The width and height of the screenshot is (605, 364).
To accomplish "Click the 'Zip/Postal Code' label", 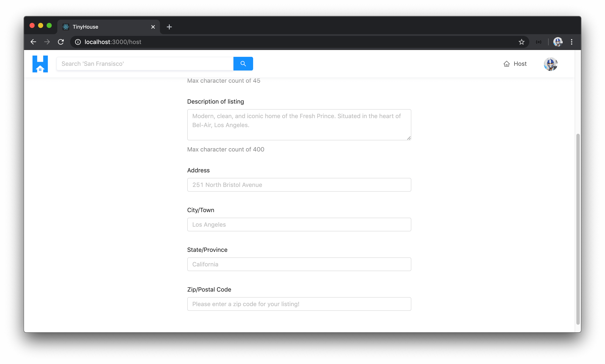I will (209, 289).
